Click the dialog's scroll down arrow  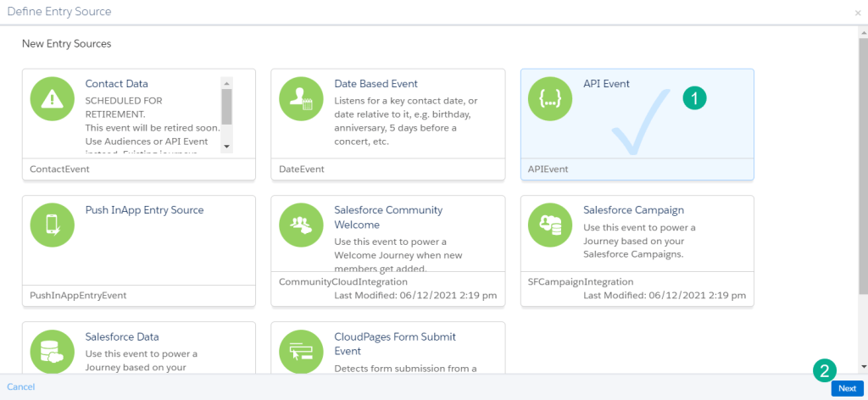[x=863, y=367]
